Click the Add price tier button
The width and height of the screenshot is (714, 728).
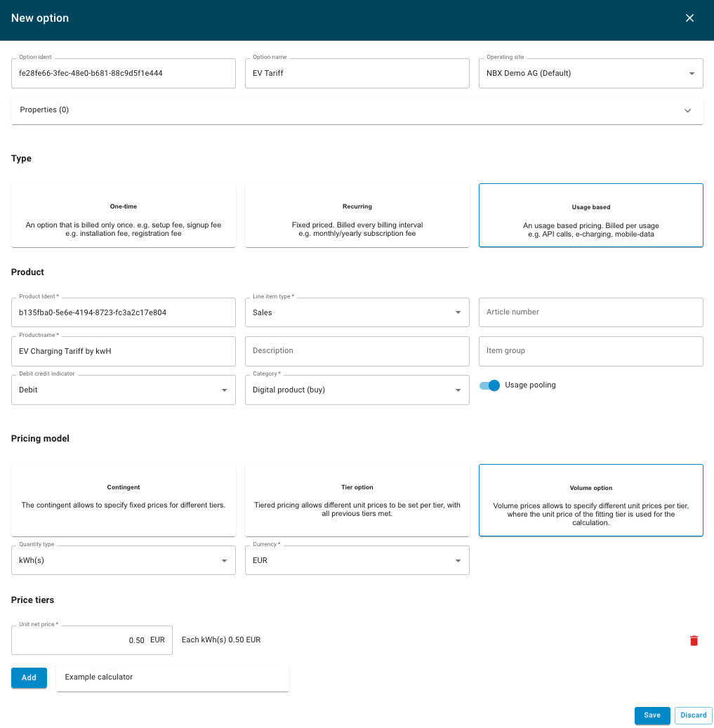coord(29,678)
